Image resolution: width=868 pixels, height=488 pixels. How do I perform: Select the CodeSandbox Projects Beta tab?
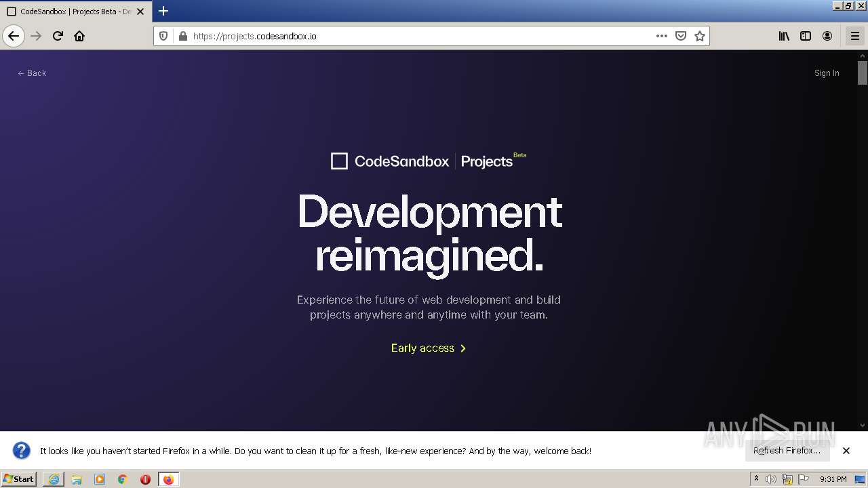click(75, 12)
